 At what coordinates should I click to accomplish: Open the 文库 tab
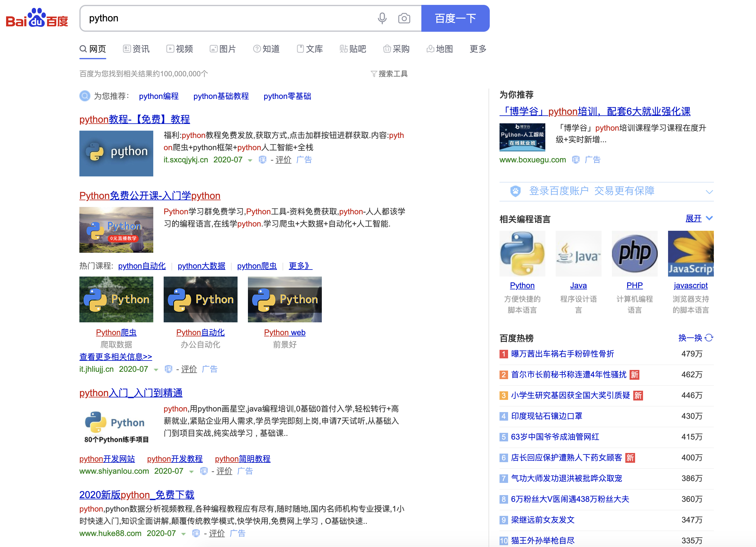pos(310,49)
